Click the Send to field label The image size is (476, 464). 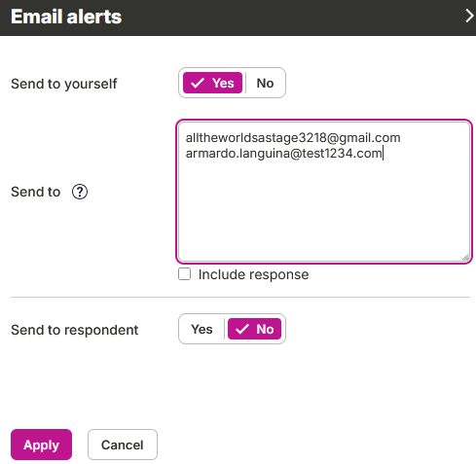tap(36, 192)
